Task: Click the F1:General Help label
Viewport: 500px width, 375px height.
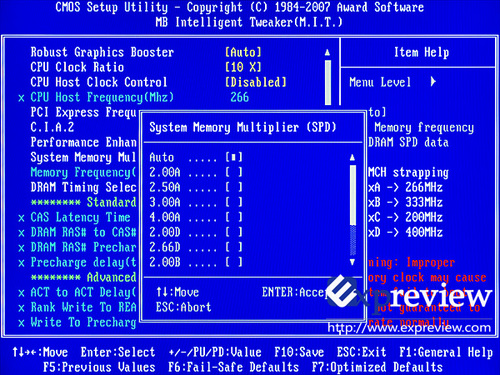Action: 446,352
